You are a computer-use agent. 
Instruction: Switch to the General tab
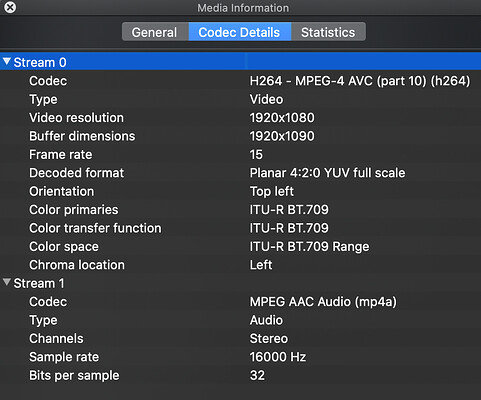[155, 32]
